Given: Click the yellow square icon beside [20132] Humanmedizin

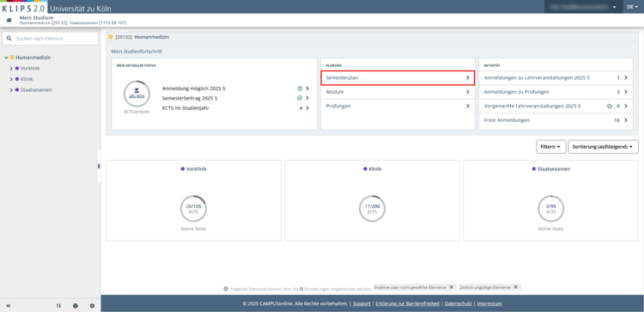Looking at the screenshot, I should (111, 37).
